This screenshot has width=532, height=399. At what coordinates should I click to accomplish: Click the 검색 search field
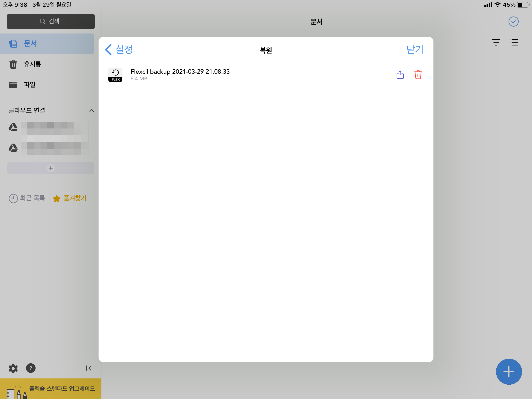50,21
